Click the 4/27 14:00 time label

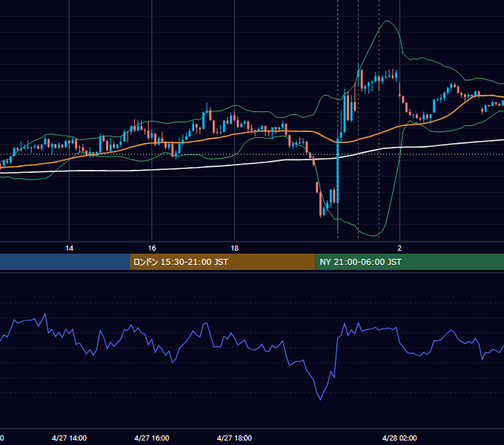pos(69,438)
